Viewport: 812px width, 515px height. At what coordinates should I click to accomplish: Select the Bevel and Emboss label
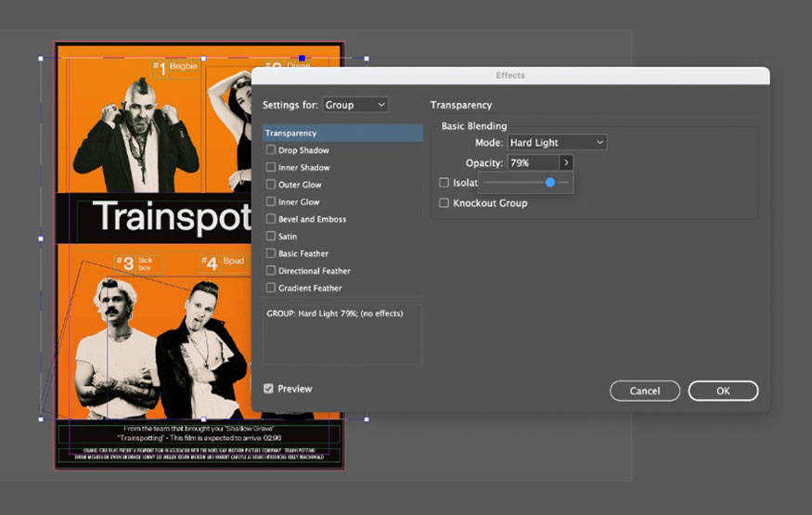point(312,219)
